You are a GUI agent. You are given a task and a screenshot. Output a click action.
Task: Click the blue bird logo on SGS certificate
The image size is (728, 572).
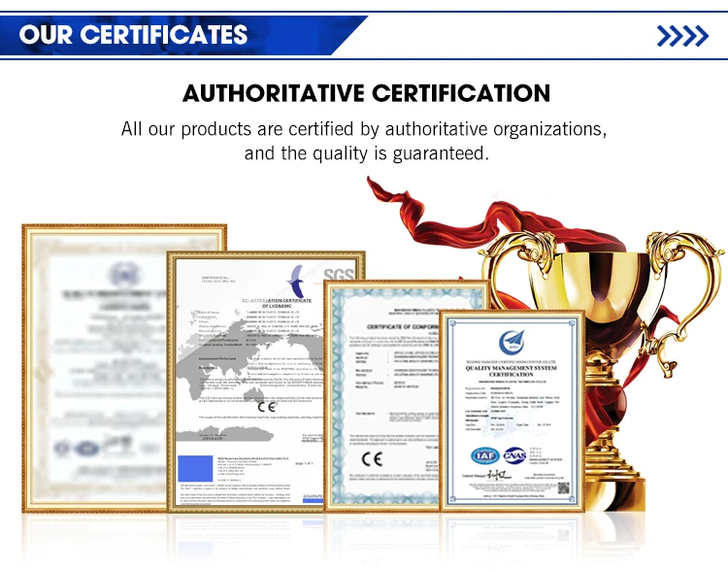pyautogui.click(x=296, y=281)
